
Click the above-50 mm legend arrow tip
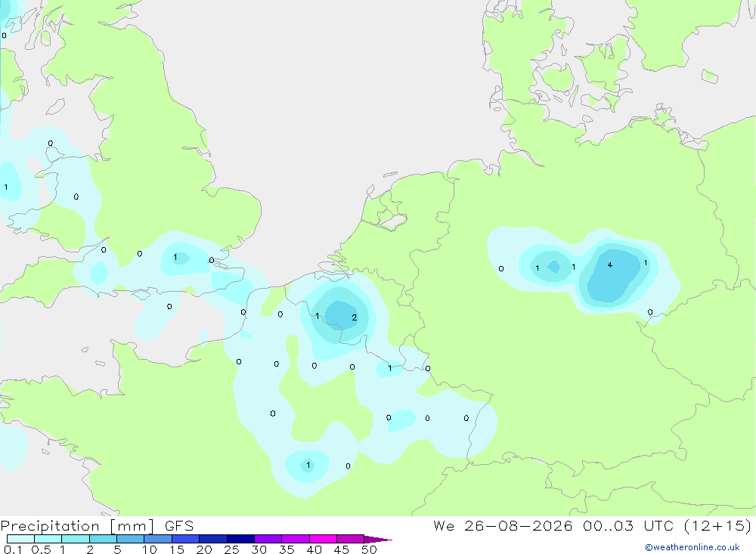[x=378, y=540]
